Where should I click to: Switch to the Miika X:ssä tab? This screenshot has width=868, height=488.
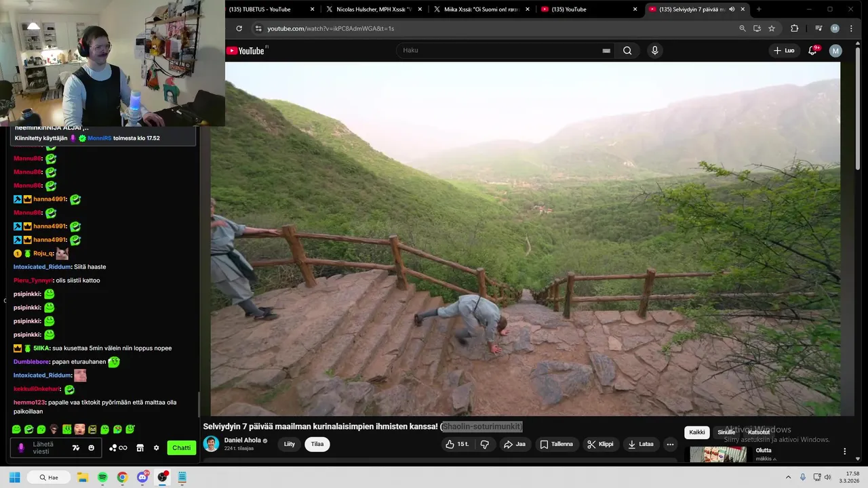pyautogui.click(x=481, y=9)
